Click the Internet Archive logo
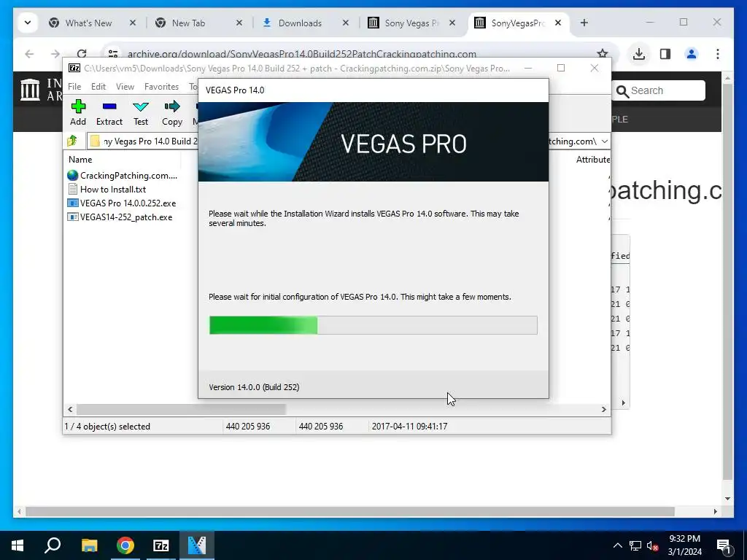Viewport: 747px width, 560px height. click(30, 90)
